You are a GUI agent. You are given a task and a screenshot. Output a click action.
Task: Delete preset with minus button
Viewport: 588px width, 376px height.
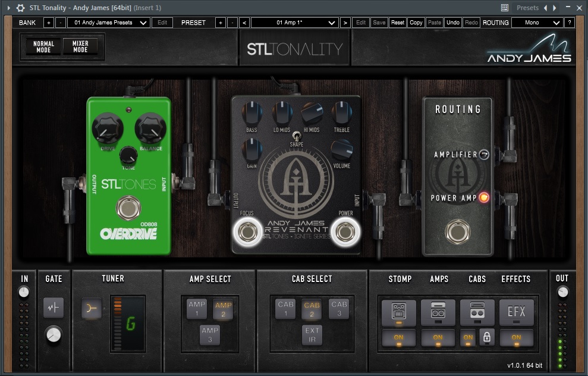tap(232, 23)
